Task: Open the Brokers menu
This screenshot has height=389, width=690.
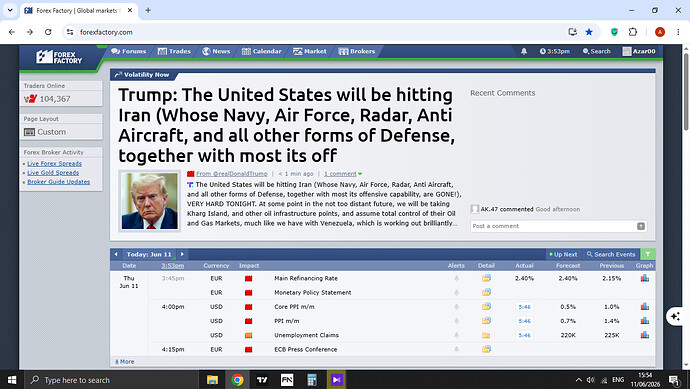Action: (x=356, y=51)
